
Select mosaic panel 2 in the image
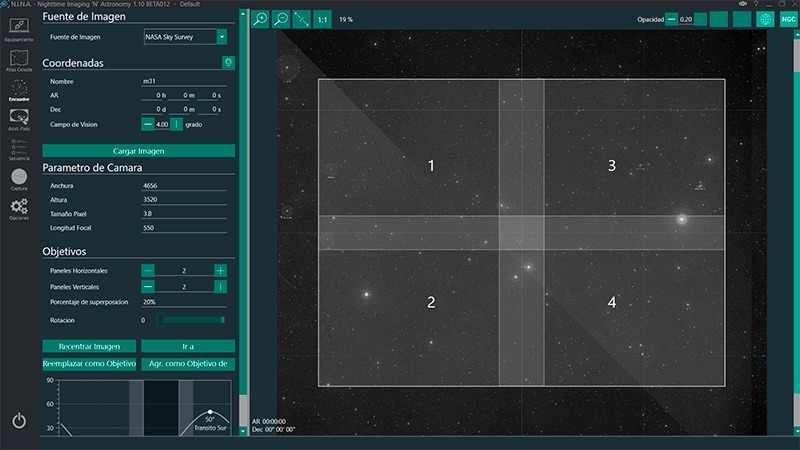tap(431, 302)
